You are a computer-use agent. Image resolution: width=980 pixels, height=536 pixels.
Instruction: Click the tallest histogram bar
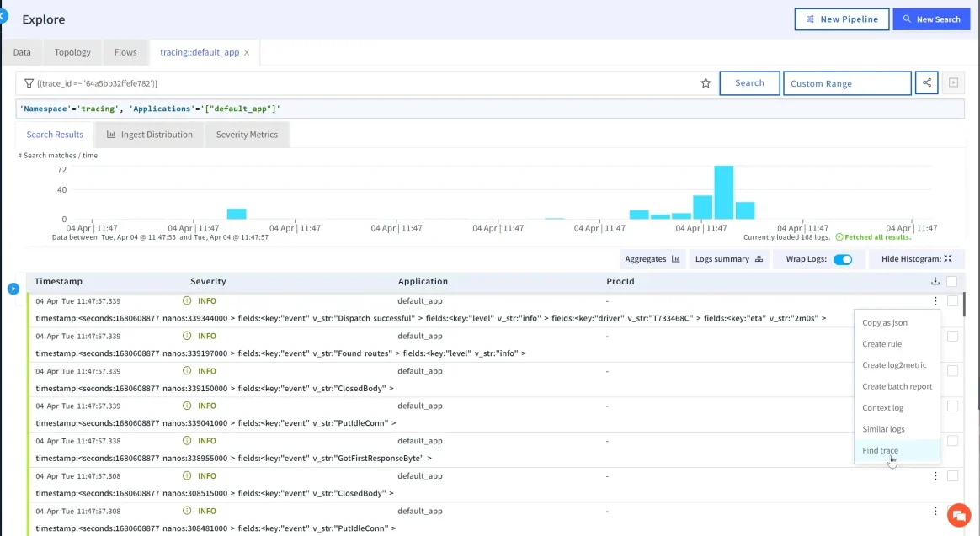[723, 192]
